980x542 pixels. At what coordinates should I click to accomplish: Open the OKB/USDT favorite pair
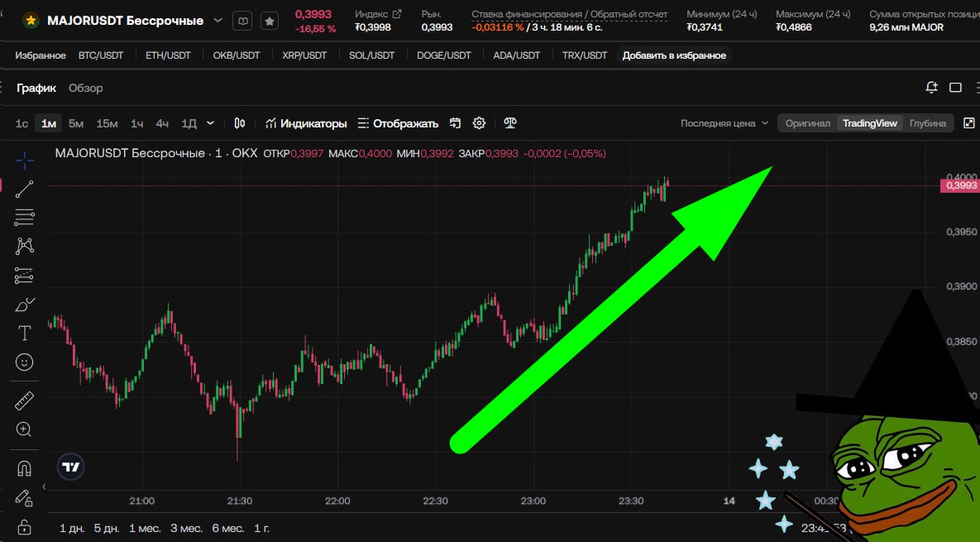pyautogui.click(x=237, y=55)
